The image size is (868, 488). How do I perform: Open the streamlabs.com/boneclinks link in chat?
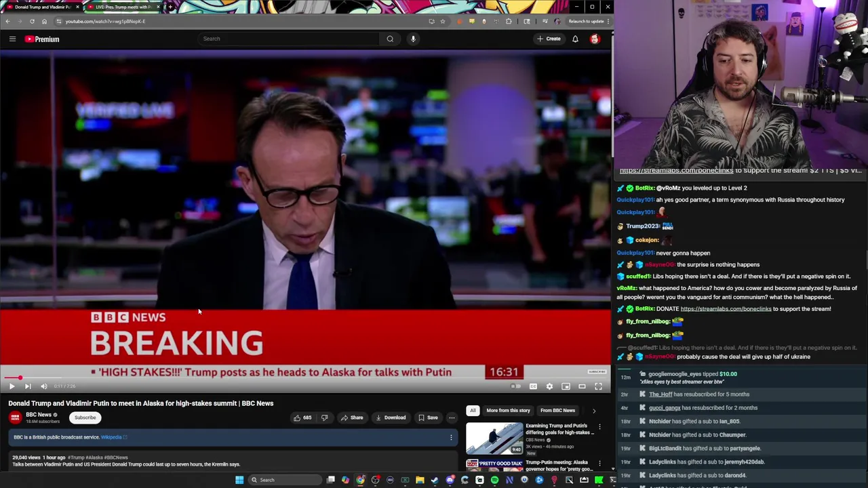tap(726, 309)
